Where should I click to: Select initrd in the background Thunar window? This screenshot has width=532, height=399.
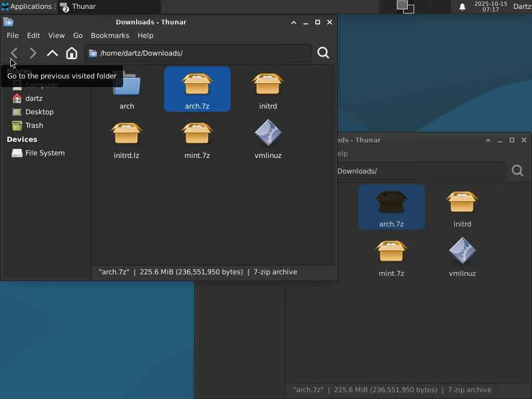462,209
